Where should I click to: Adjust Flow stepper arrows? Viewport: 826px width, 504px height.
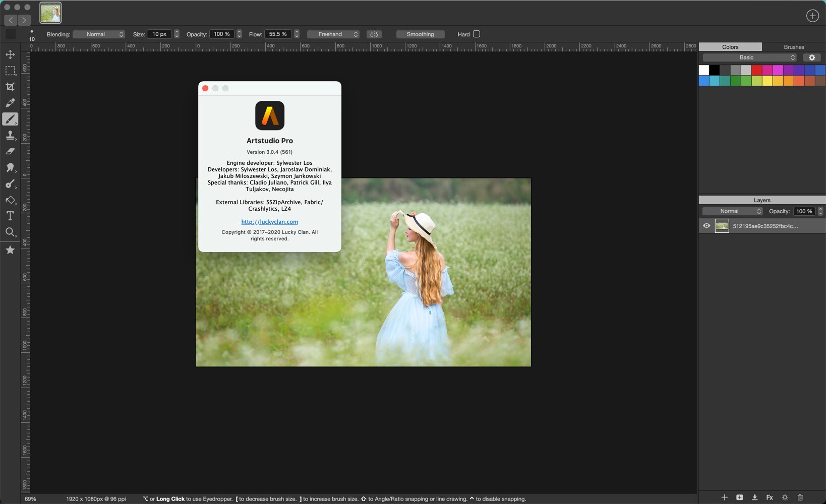(x=297, y=34)
